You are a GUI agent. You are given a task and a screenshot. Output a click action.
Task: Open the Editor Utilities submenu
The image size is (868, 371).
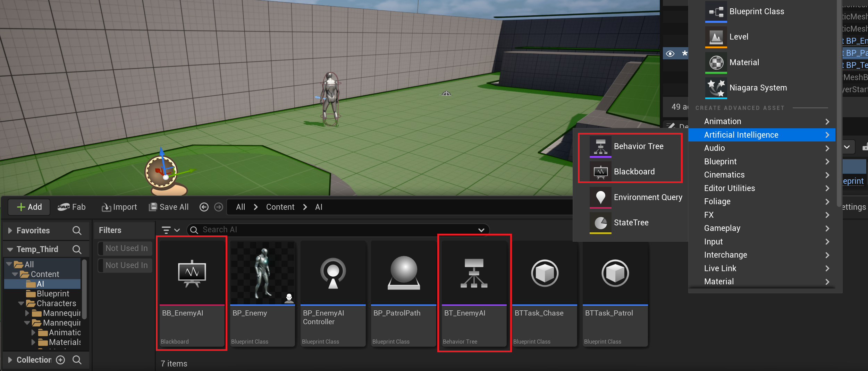tap(762, 188)
